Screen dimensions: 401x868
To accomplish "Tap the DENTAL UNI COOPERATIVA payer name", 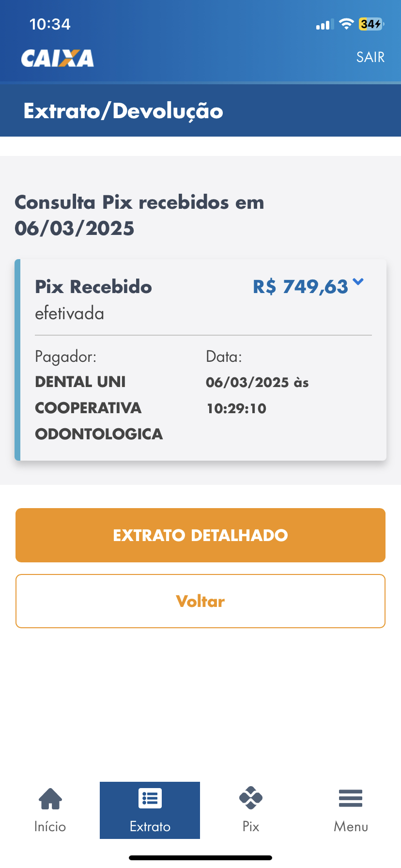I will pyautogui.click(x=99, y=408).
